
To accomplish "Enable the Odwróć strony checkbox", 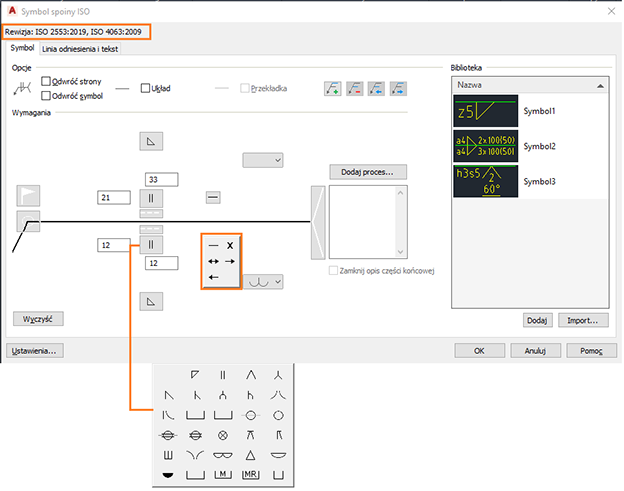I will (x=46, y=81).
